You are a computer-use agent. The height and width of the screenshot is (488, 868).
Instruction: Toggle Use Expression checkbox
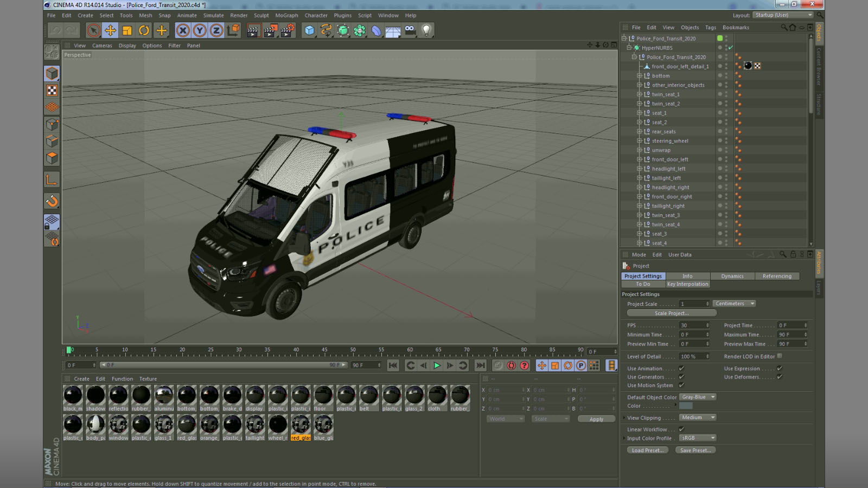[x=780, y=368]
